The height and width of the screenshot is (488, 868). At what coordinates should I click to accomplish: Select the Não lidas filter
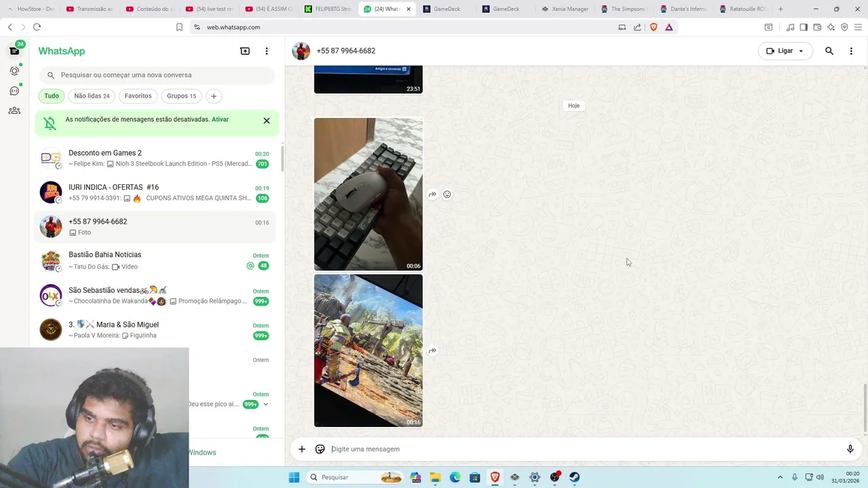pyautogui.click(x=92, y=96)
